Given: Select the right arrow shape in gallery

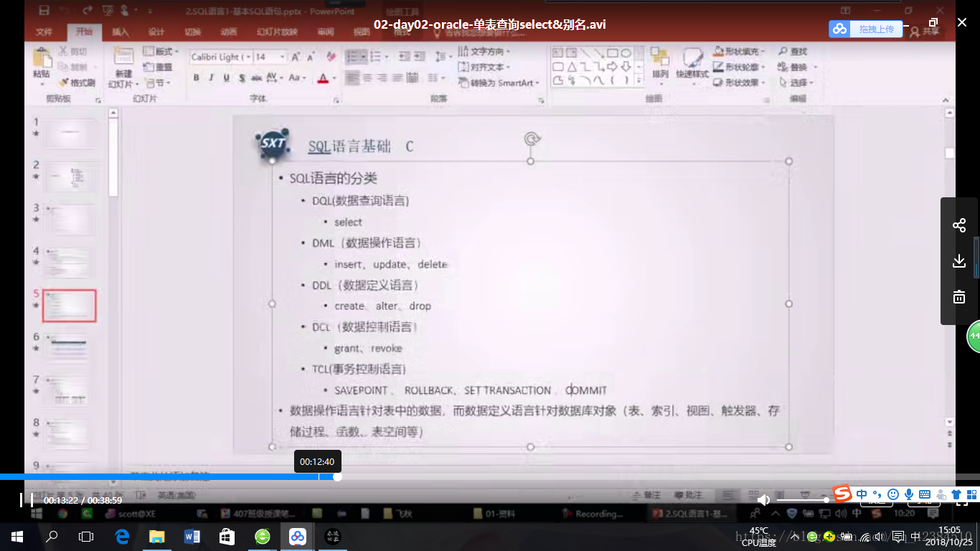Looking at the screenshot, I should tap(613, 66).
